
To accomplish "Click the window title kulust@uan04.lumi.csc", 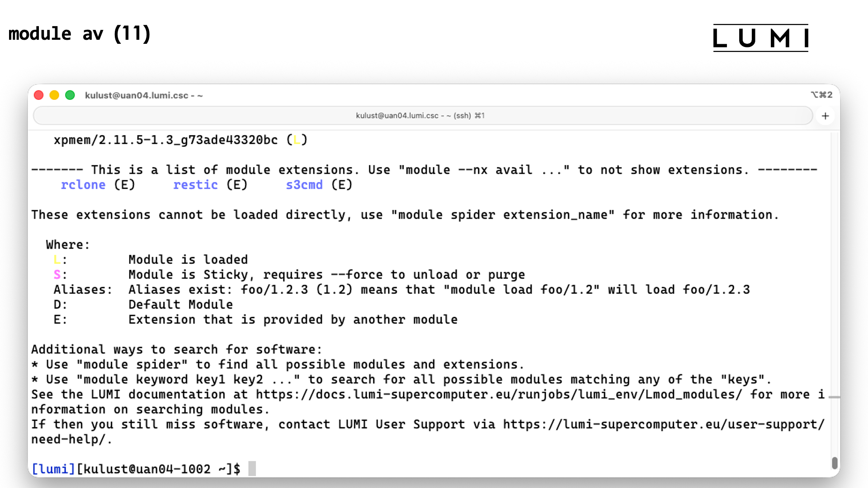I will pyautogui.click(x=144, y=95).
